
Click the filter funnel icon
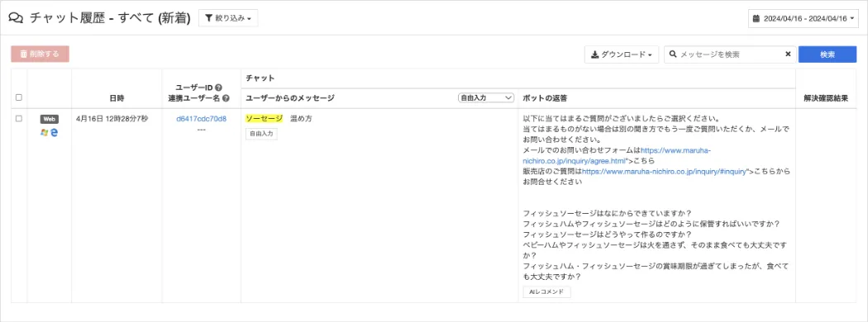(208, 18)
